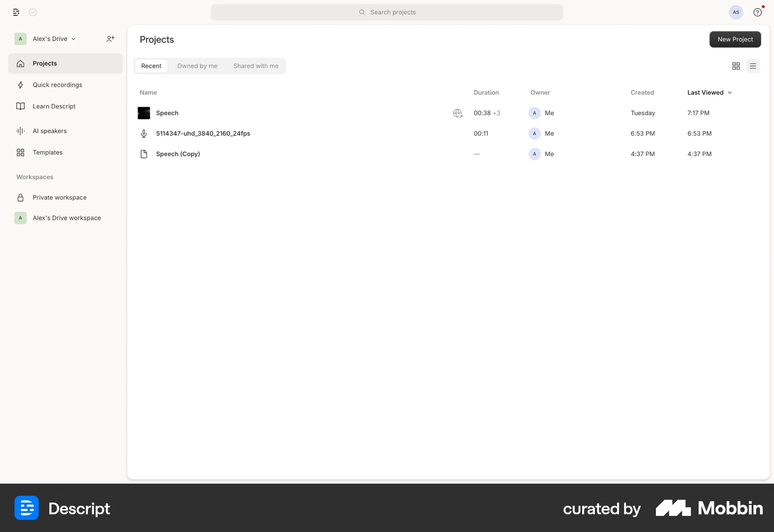This screenshot has width=774, height=532.
Task: Select AI speakers from the sidebar
Action: tap(50, 131)
